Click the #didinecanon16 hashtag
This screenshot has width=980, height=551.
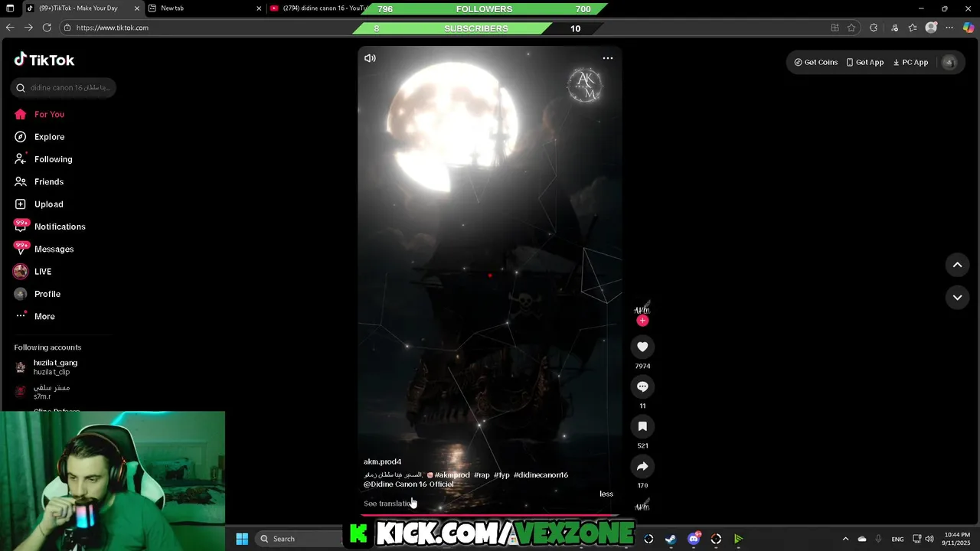541,475
